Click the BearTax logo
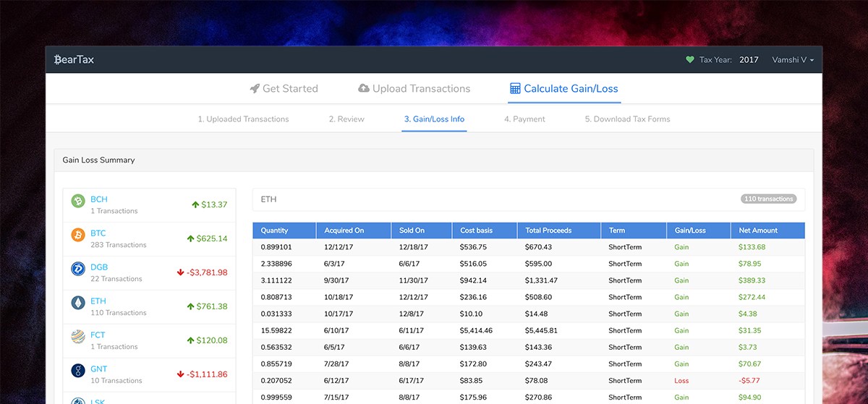The width and height of the screenshot is (868, 404). [x=75, y=59]
